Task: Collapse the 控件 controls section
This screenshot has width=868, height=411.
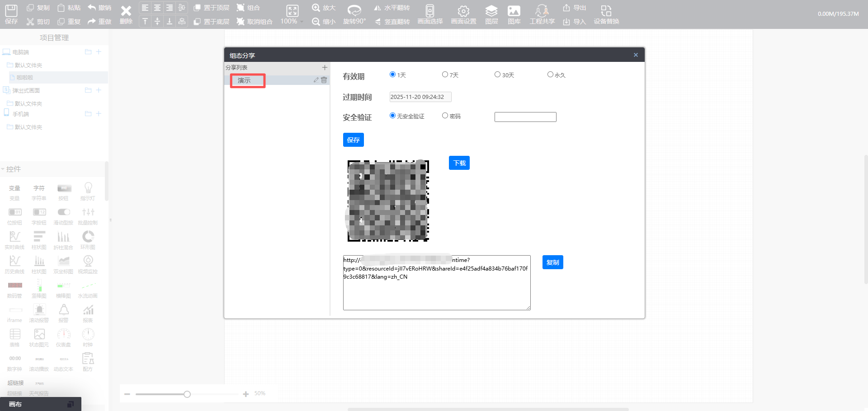Action: tap(4, 169)
